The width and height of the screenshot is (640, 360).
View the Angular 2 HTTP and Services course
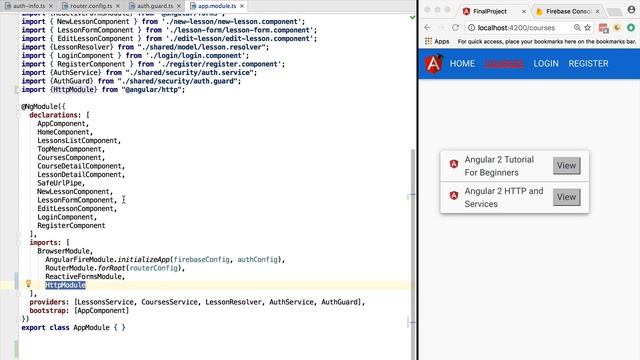[x=567, y=197]
